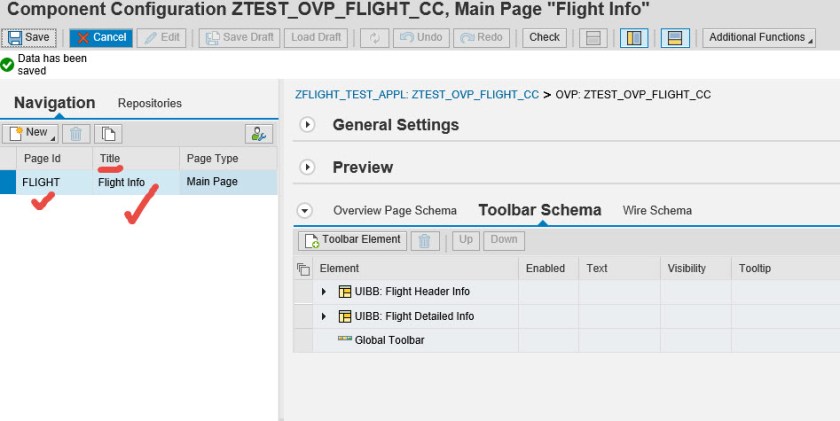Click the personalize icon in Navigation toolbar
Screen dimensions: 840x421
click(x=258, y=133)
